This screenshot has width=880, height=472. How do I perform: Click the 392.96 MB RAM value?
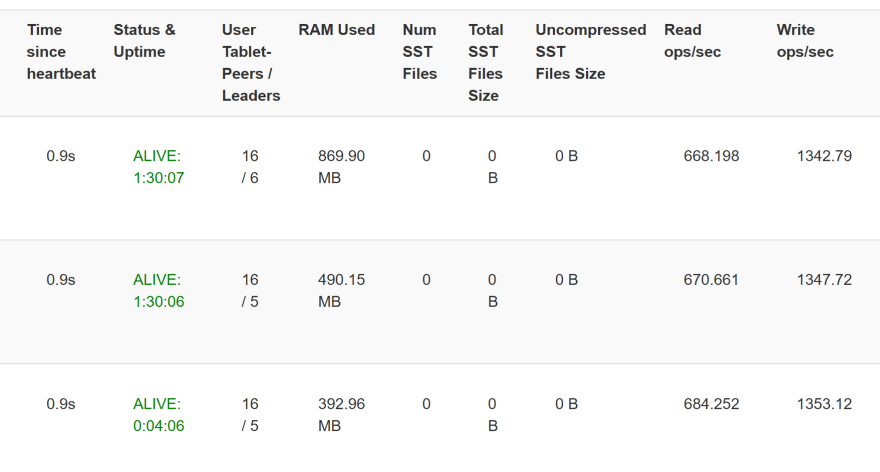click(x=341, y=415)
